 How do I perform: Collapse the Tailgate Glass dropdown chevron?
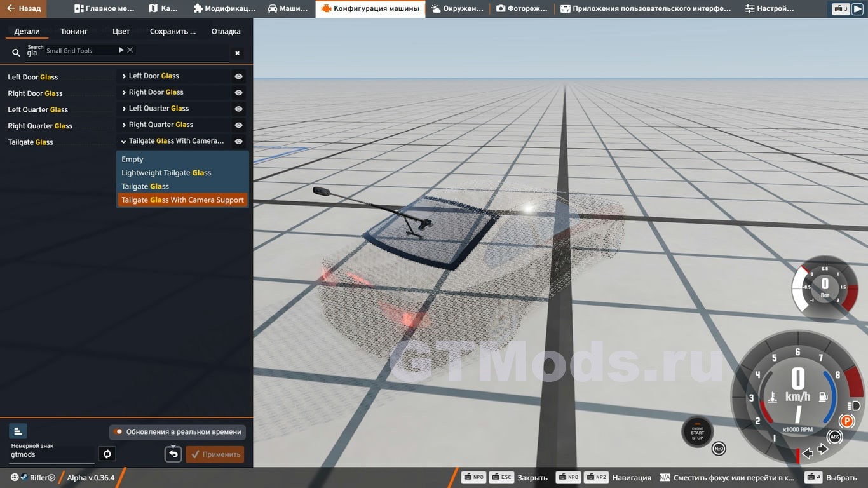coord(124,141)
